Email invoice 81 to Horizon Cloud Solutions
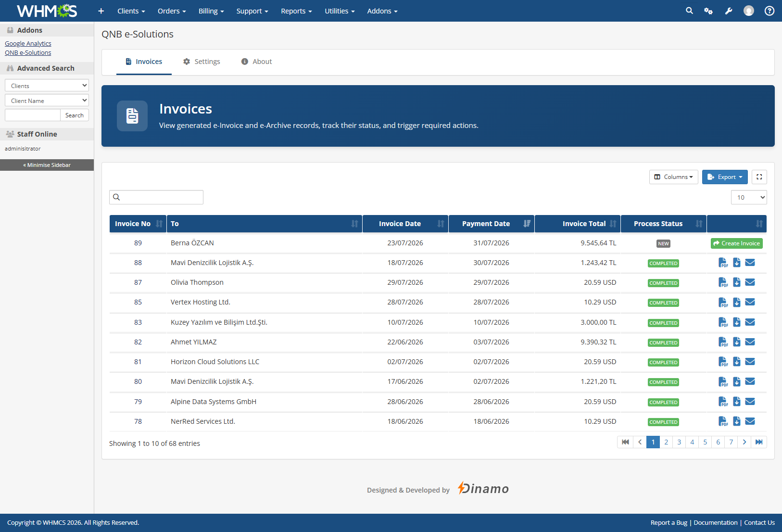This screenshot has width=782, height=532. (x=750, y=362)
